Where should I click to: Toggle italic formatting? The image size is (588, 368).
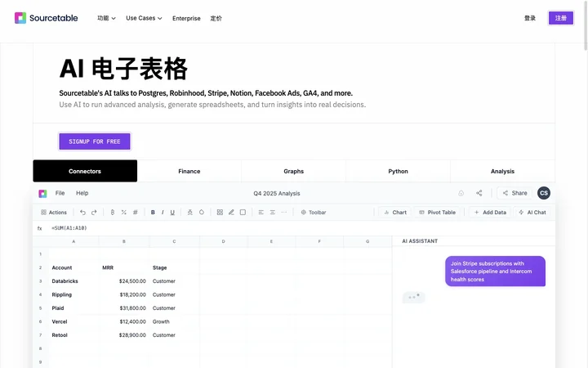[163, 212]
